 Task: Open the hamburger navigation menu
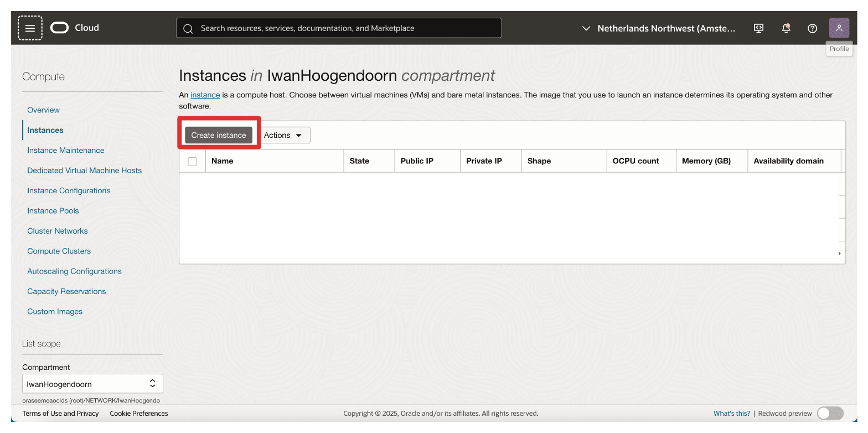30,28
